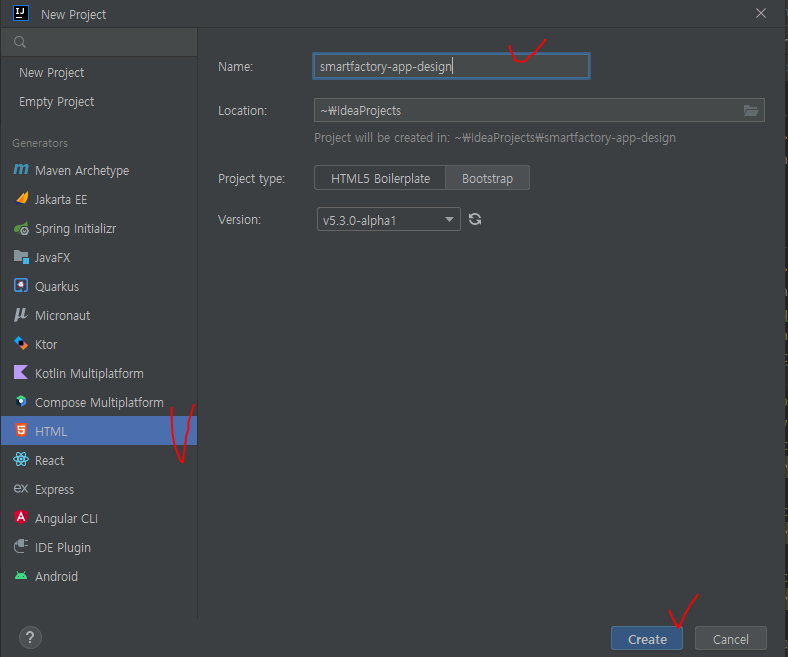
Task: Focus the generator search field
Action: click(x=99, y=42)
